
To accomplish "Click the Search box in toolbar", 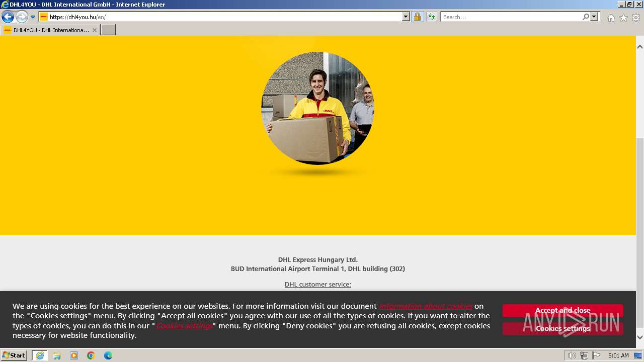I will coord(512,17).
